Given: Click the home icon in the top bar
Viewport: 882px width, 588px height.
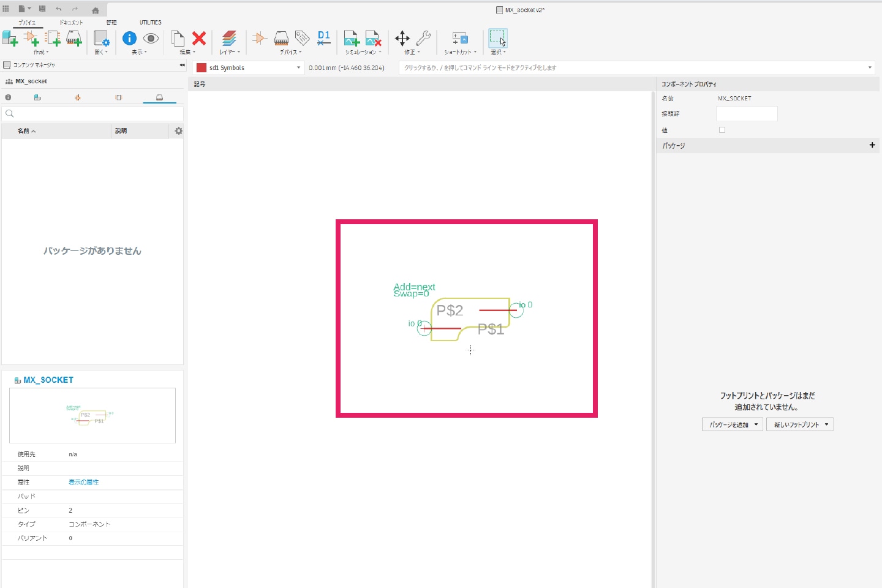Looking at the screenshot, I should (x=96, y=10).
